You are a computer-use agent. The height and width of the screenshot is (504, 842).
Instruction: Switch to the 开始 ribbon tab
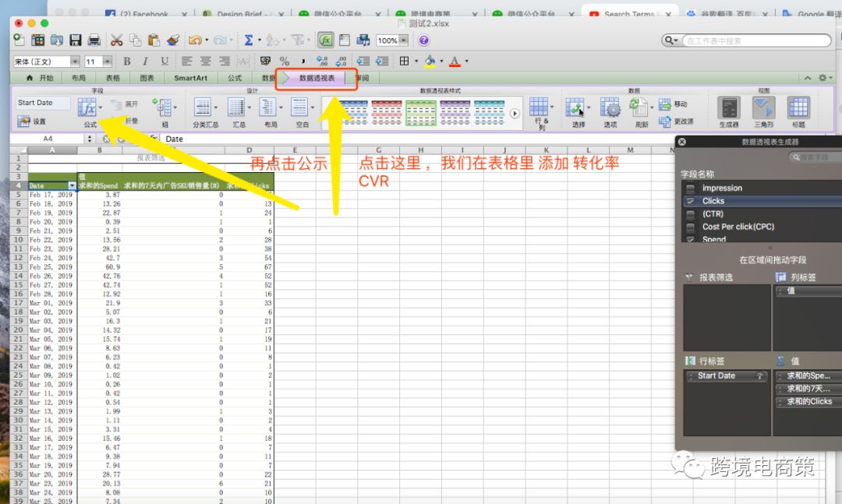tap(41, 78)
